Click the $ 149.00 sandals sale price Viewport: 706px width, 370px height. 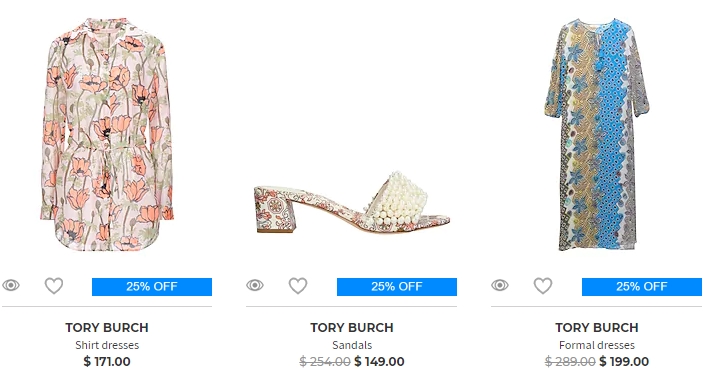pyautogui.click(x=379, y=361)
